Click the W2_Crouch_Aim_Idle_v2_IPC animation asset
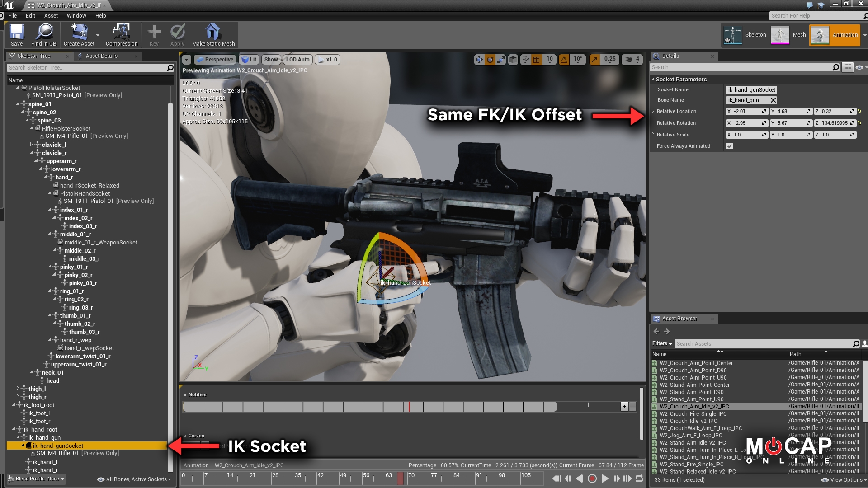 (x=694, y=406)
